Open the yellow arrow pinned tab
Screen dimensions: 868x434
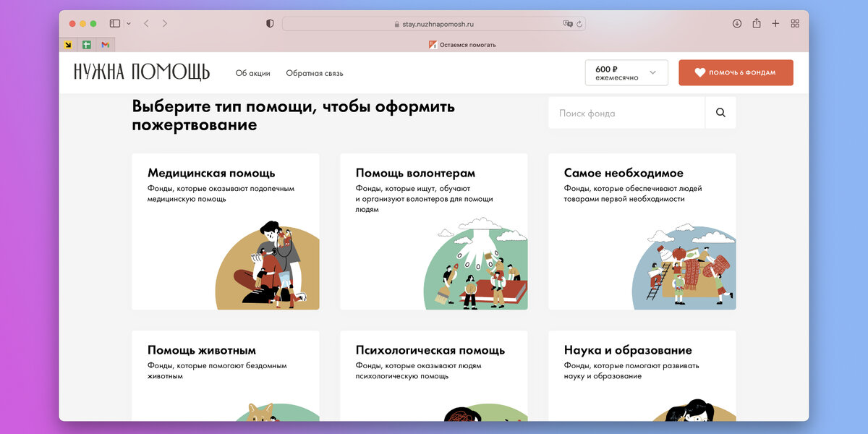[68, 45]
